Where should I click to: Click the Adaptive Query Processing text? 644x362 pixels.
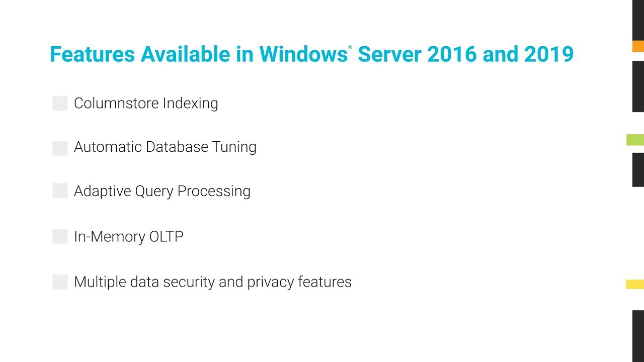pos(162,192)
